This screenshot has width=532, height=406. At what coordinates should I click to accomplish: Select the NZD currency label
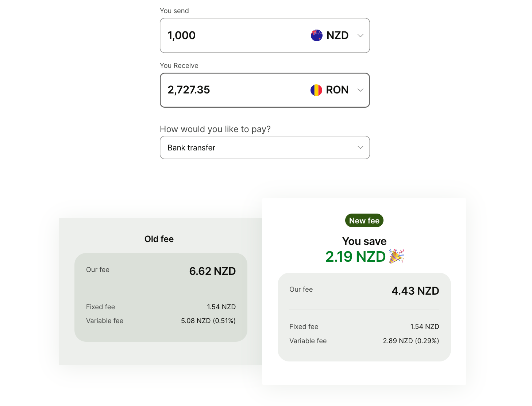pos(338,35)
